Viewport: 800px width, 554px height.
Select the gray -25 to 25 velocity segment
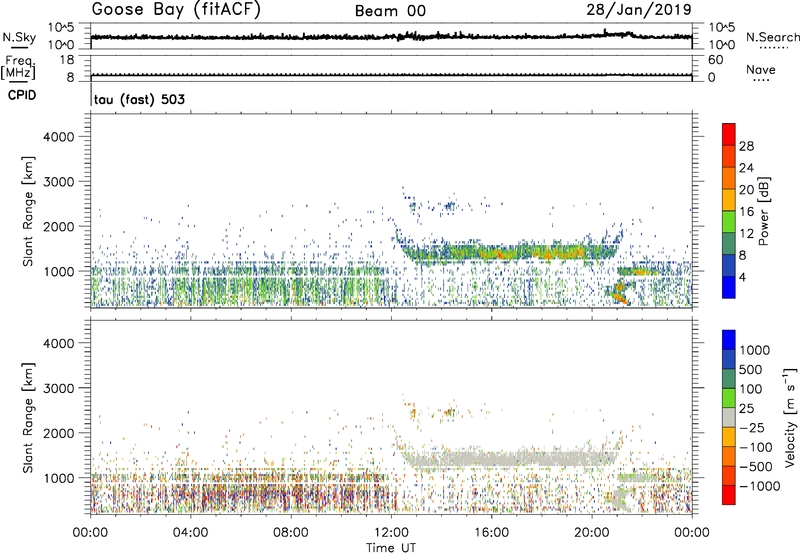click(x=729, y=417)
